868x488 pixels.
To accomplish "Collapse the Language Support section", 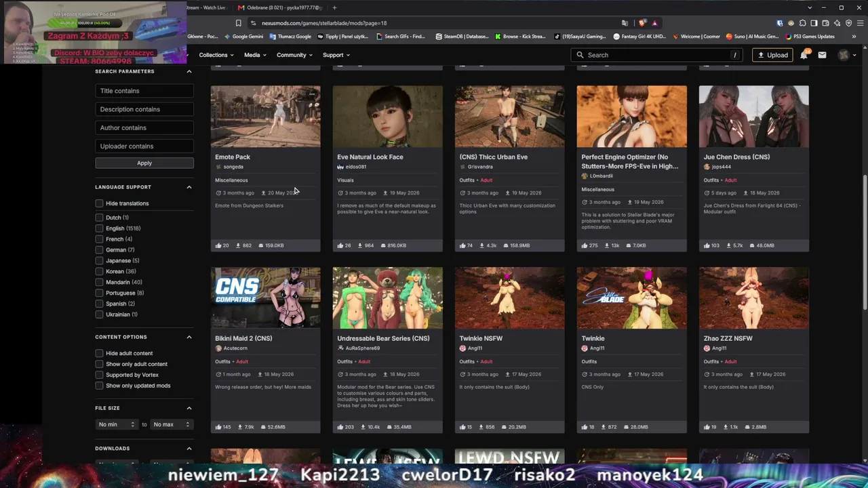I will pyautogui.click(x=189, y=187).
